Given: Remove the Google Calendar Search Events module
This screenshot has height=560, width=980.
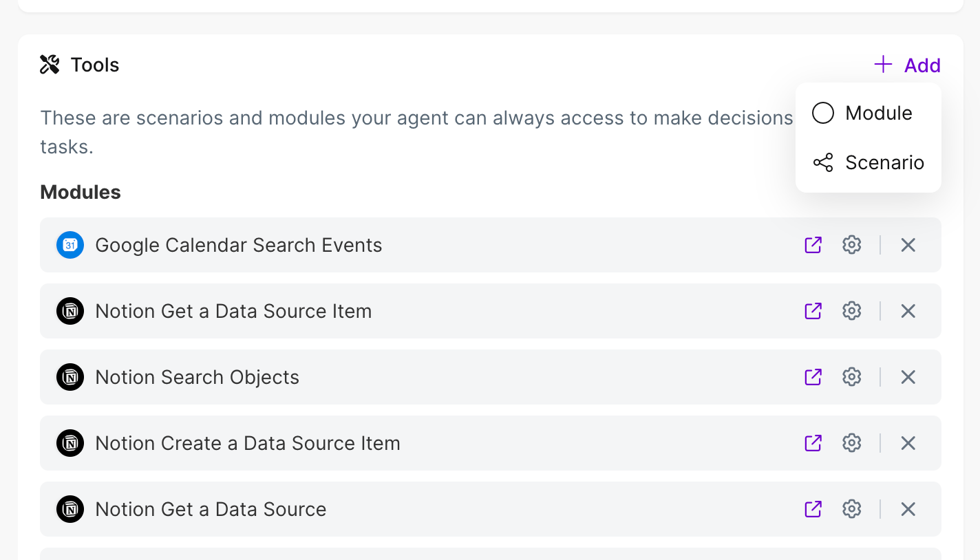Looking at the screenshot, I should click(908, 245).
